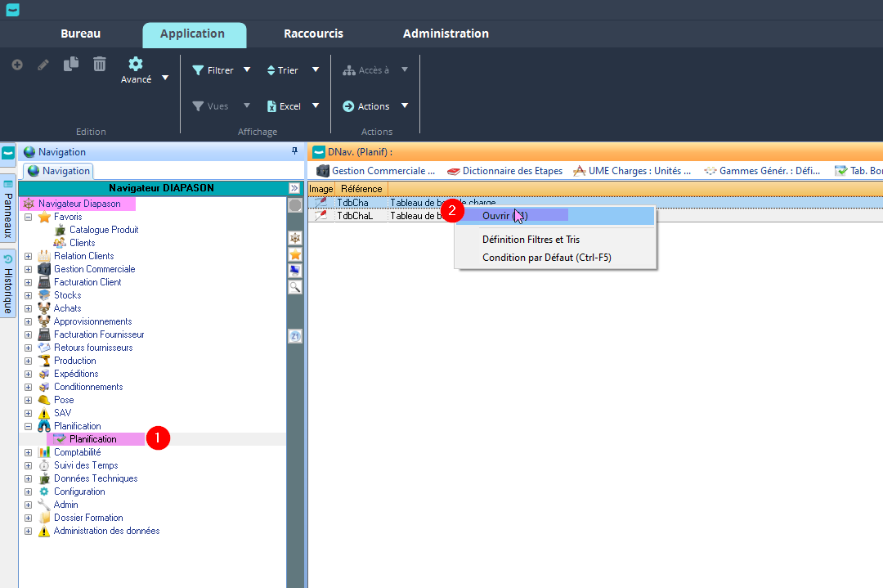Click the Excel export icon
The image size is (883, 588).
(272, 106)
